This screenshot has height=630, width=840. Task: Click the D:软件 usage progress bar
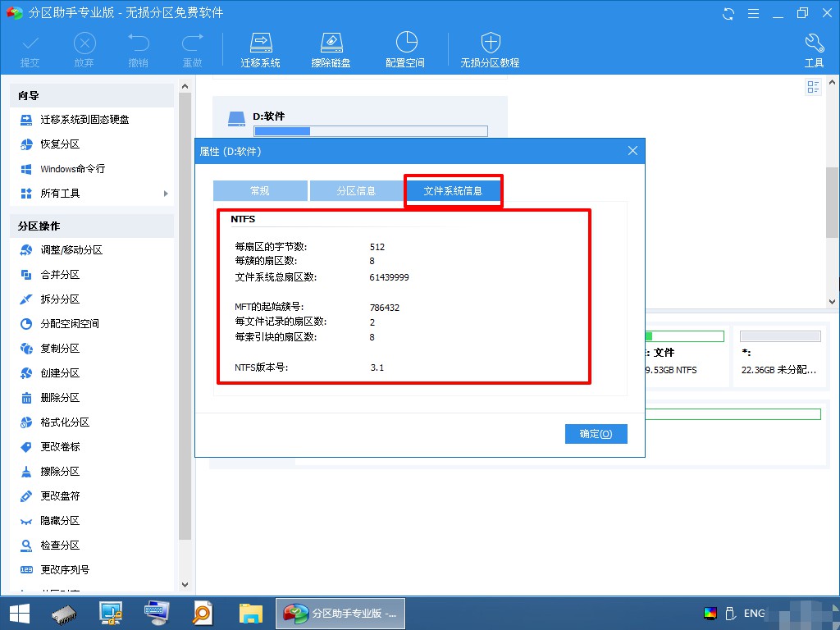pyautogui.click(x=371, y=131)
